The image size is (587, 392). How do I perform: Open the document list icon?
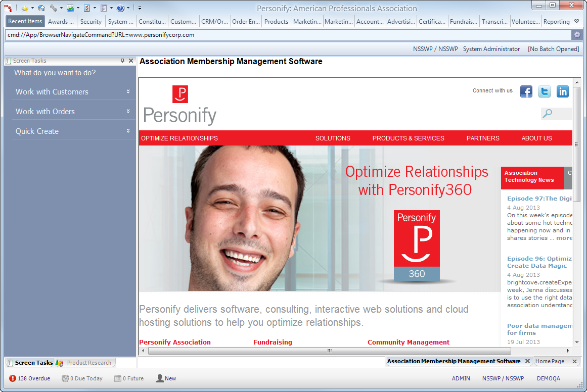click(104, 8)
